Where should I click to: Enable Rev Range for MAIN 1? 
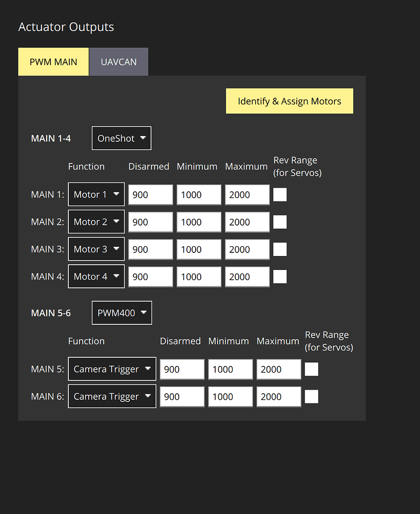279,194
